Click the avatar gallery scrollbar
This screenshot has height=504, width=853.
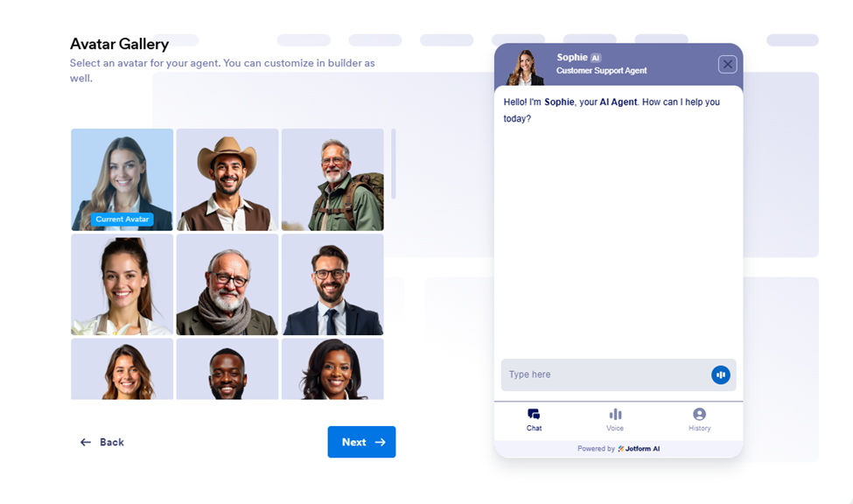(394, 164)
